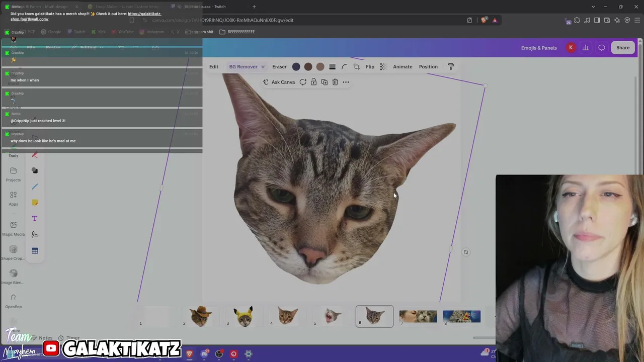This screenshot has width=644, height=362.
Task: Lock the selected cat image
Action: (x=313, y=82)
